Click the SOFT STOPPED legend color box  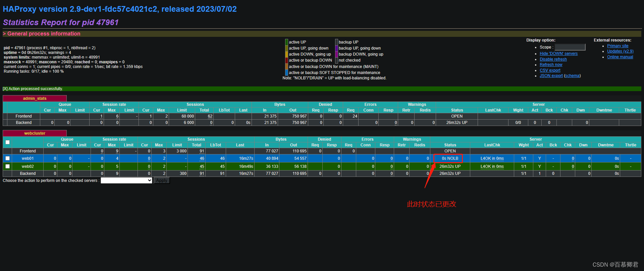tap(286, 73)
